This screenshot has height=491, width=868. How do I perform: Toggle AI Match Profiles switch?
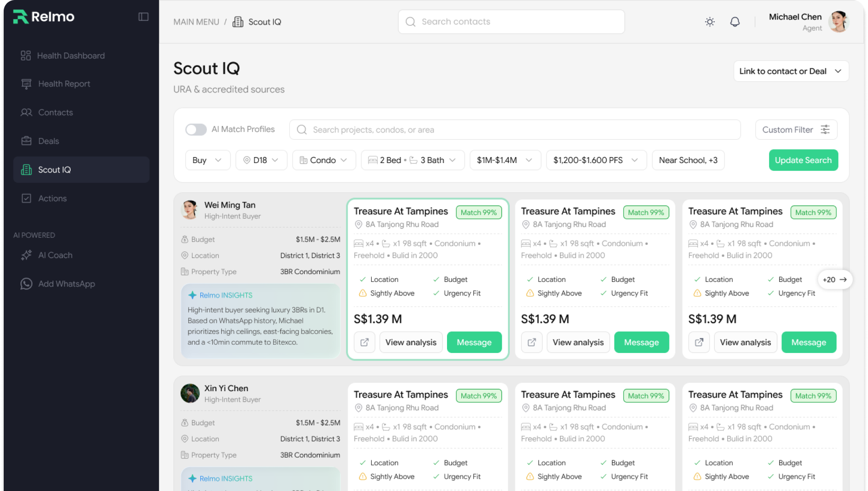click(196, 130)
